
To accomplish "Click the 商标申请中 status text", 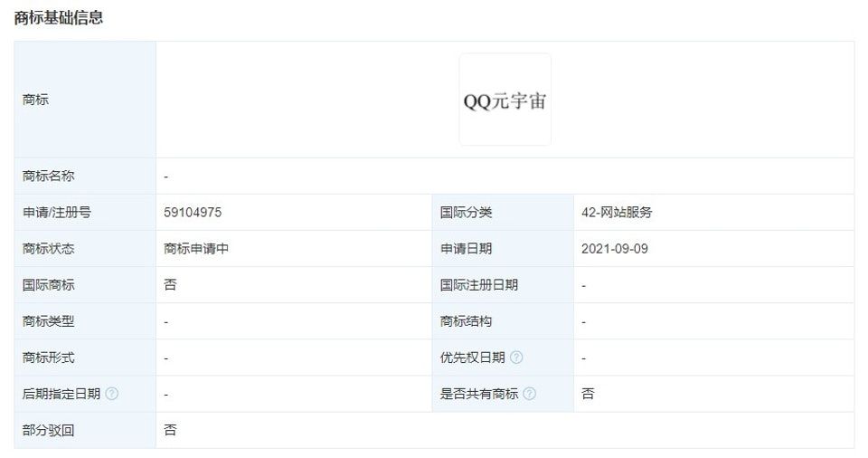I will pyautogui.click(x=196, y=249).
